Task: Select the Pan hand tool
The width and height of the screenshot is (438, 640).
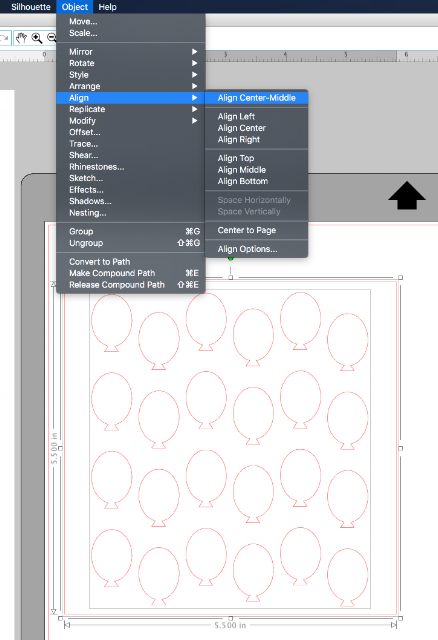Action: point(21,38)
